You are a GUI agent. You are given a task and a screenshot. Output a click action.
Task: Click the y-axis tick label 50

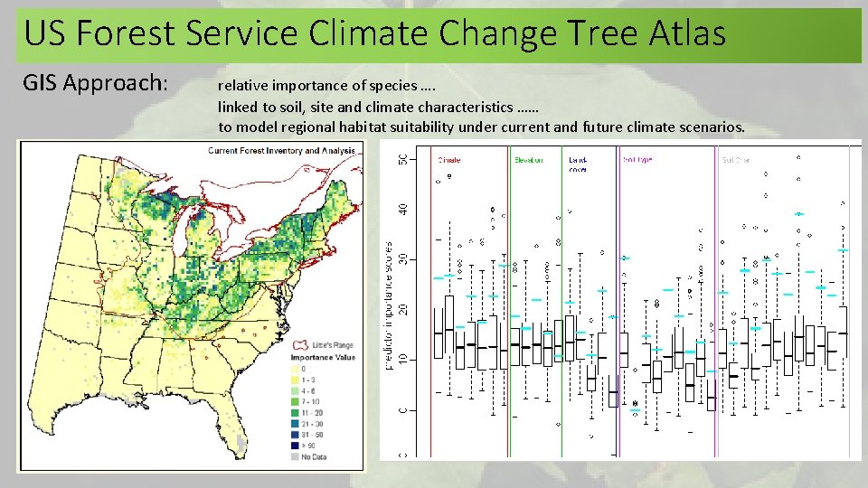[403, 159]
